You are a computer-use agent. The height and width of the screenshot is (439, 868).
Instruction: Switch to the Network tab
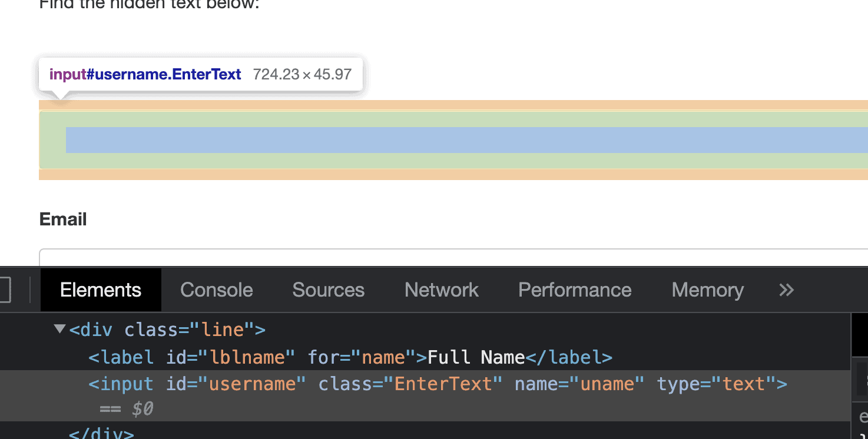[x=440, y=290]
